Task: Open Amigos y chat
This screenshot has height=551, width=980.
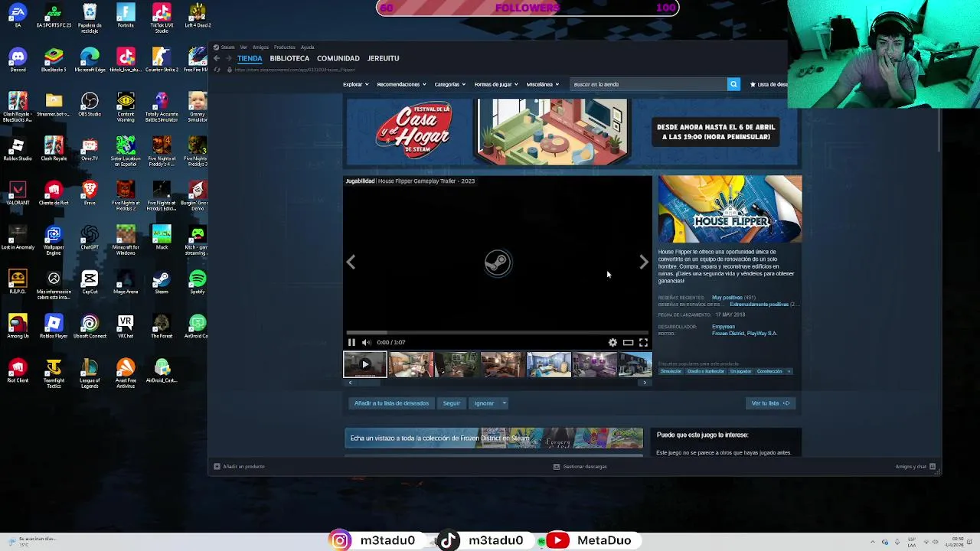Action: pyautogui.click(x=916, y=466)
